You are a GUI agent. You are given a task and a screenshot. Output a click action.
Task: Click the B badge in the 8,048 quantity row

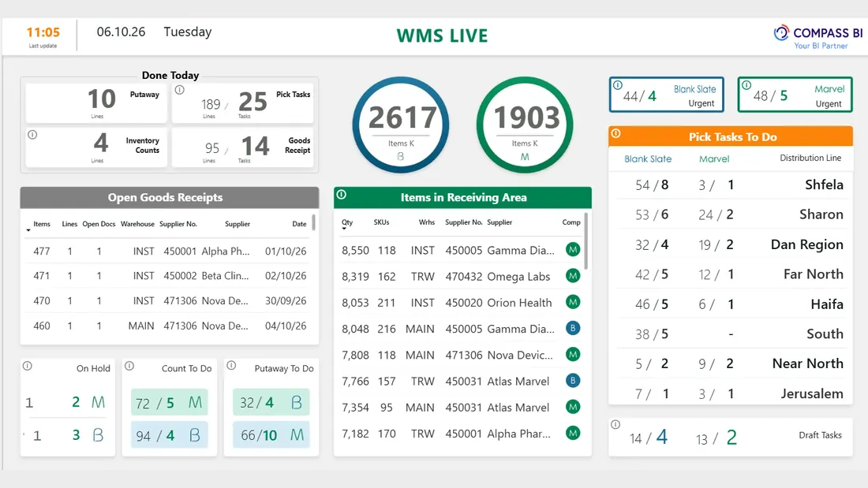pos(573,328)
